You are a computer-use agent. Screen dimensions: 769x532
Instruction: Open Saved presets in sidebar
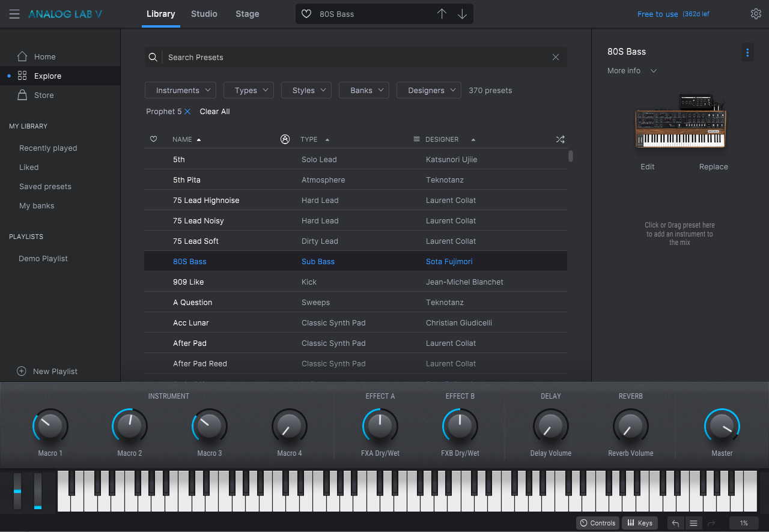point(45,187)
